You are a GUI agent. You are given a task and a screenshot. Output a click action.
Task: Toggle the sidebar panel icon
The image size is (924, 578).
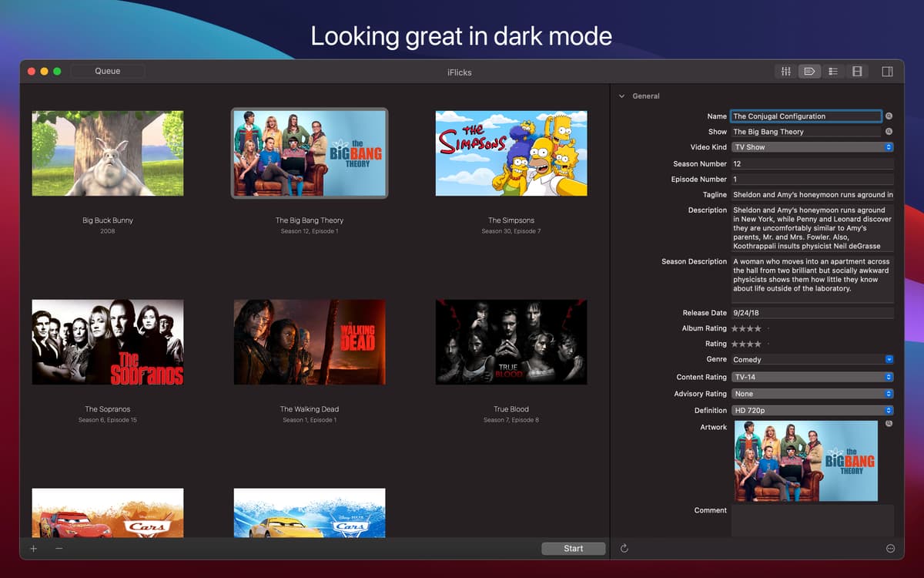click(887, 71)
